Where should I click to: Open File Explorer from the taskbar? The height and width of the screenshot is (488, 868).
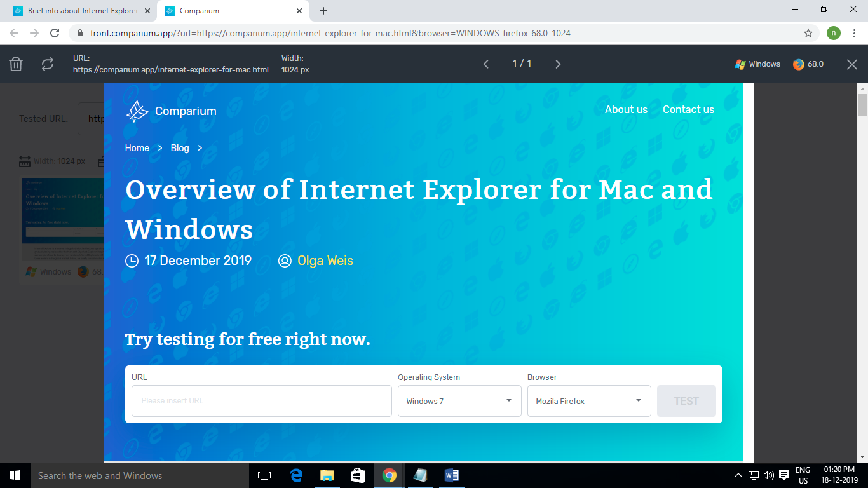pyautogui.click(x=327, y=475)
